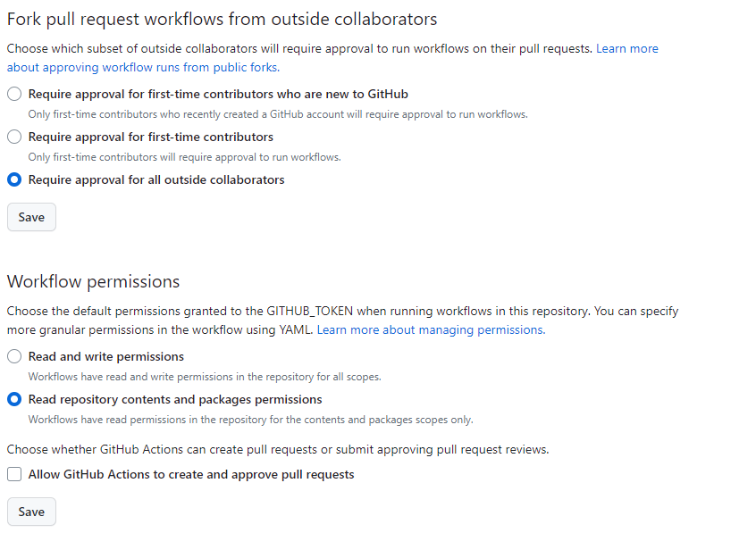Click text 'Choose whether GitHub Actions can create pull requests'
This screenshot has height=533, width=756.
coord(278,450)
